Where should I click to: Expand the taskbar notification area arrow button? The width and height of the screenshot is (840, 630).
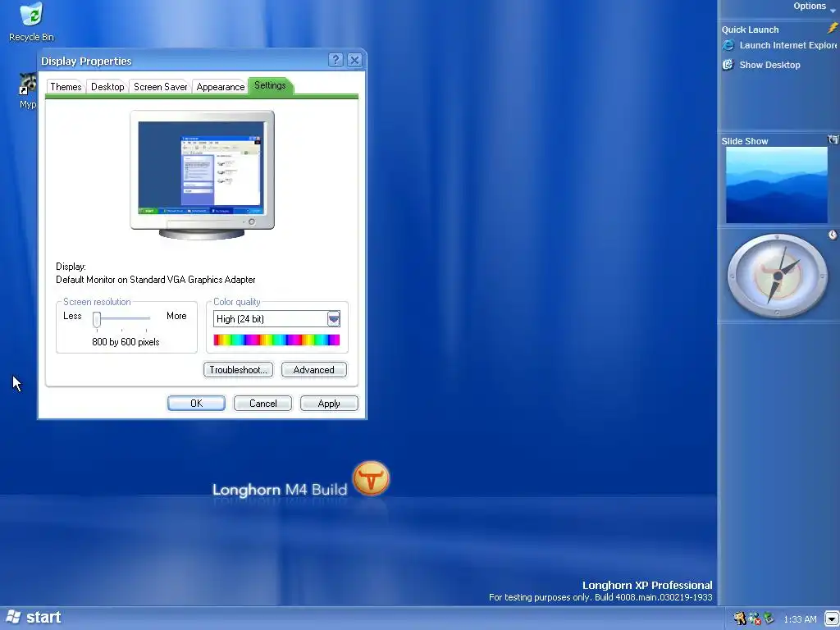(x=831, y=619)
